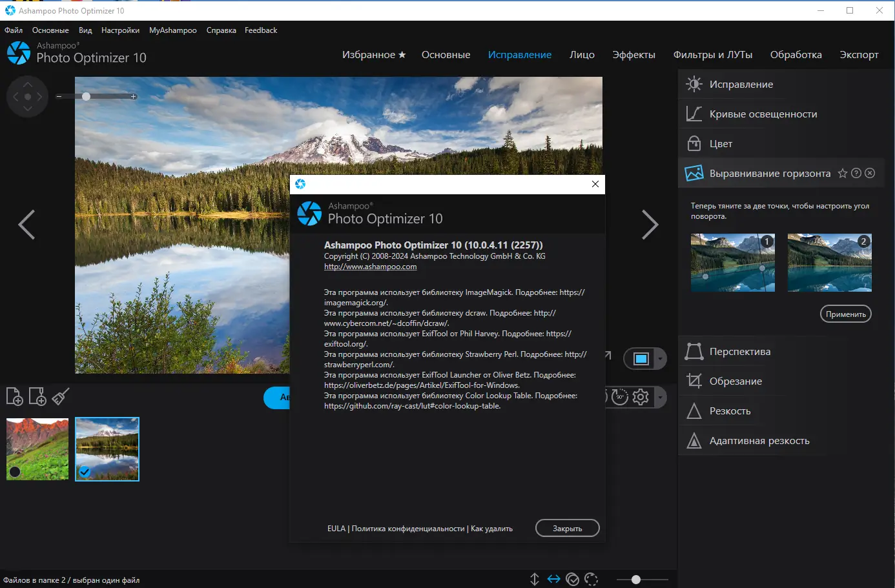The width and height of the screenshot is (895, 588).
Task: Open the dropdown arrow next to the view mode icon
Action: pyautogui.click(x=660, y=359)
